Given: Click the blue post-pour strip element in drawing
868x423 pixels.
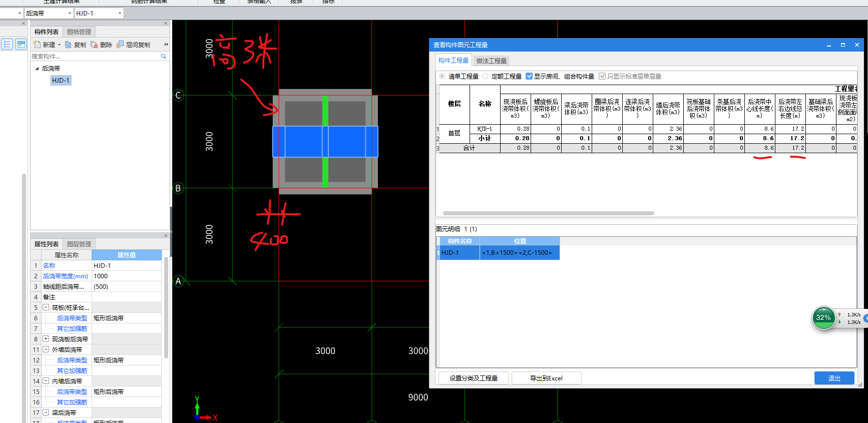Looking at the screenshot, I should pos(325,142).
